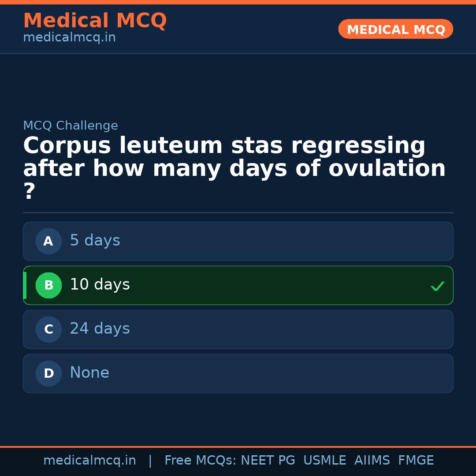
Task: Click the orange divider line above the footer
Action: tap(238, 446)
